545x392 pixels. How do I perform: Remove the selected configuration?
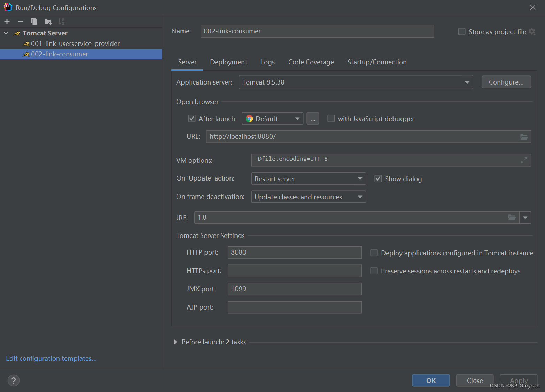(21, 22)
